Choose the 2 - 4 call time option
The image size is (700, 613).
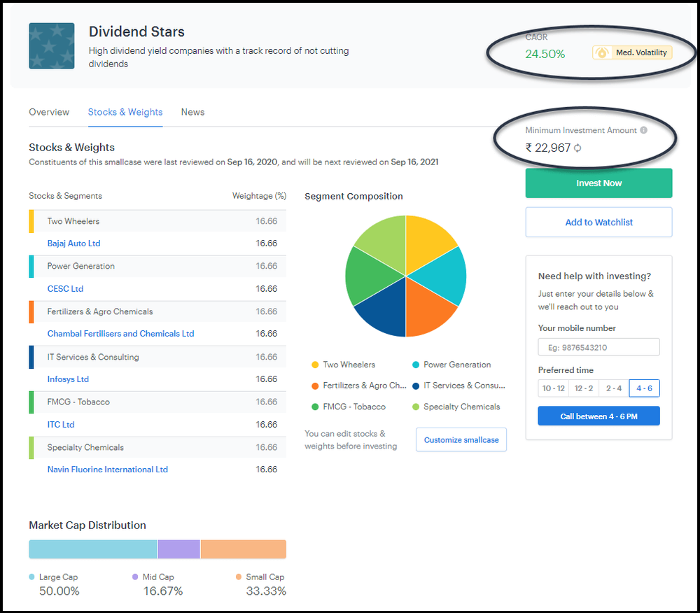point(613,388)
